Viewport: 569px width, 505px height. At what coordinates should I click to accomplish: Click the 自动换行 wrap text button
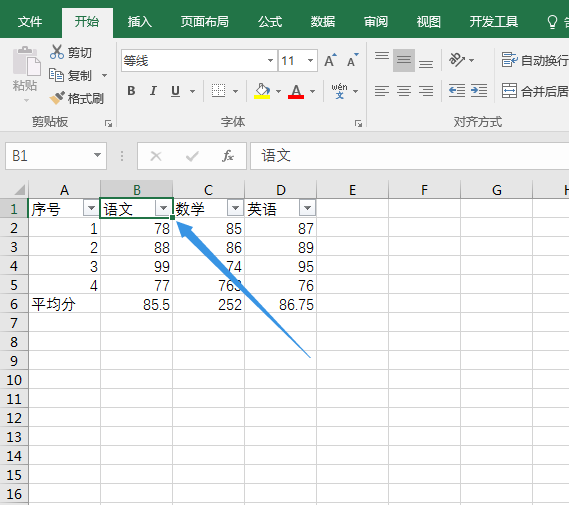535,60
